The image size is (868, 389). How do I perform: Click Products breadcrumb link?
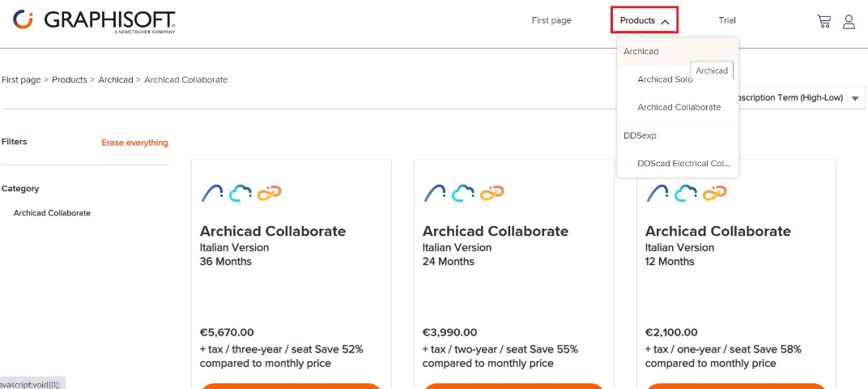tap(70, 80)
